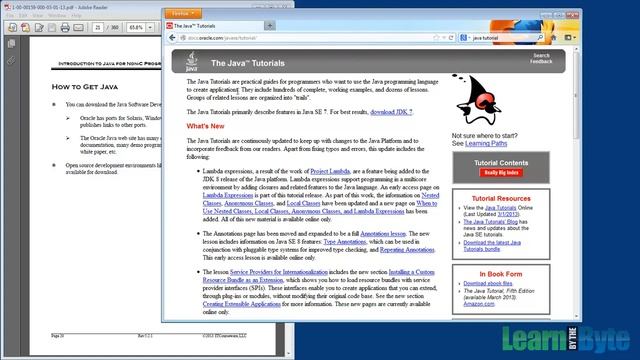Click the Really Big Index red button
Viewport: 640px width, 360px height.
point(501,173)
